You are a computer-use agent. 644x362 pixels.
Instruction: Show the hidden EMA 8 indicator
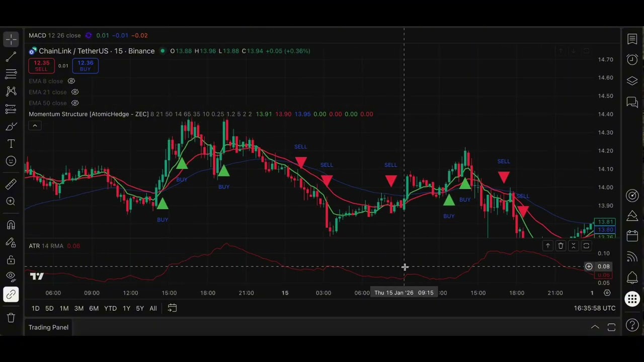pos(71,81)
